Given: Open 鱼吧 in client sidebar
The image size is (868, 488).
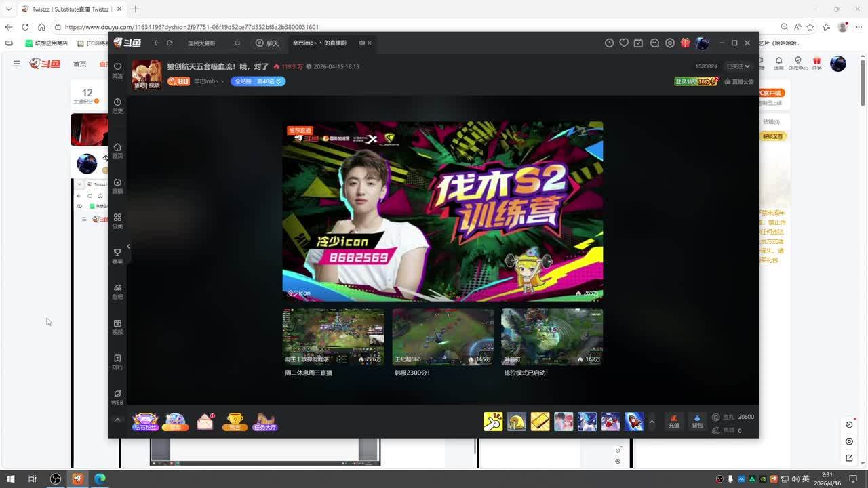Looking at the screenshot, I should pyautogui.click(x=117, y=291).
